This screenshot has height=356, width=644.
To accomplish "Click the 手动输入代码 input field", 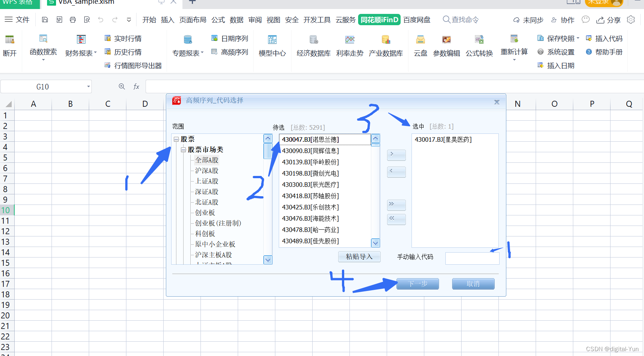I will point(472,258).
